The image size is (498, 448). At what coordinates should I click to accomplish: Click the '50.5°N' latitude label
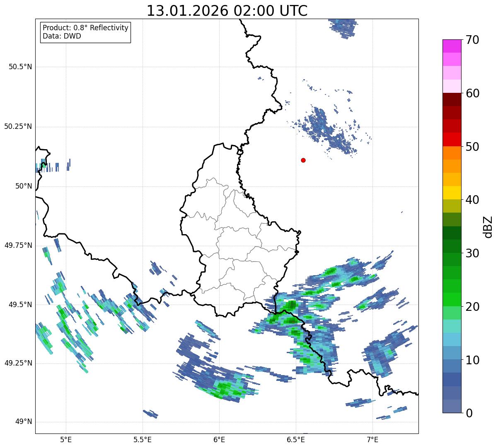click(x=20, y=67)
